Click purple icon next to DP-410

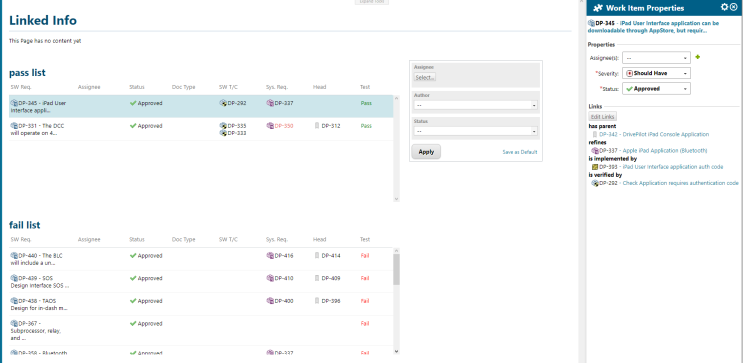tap(270, 278)
